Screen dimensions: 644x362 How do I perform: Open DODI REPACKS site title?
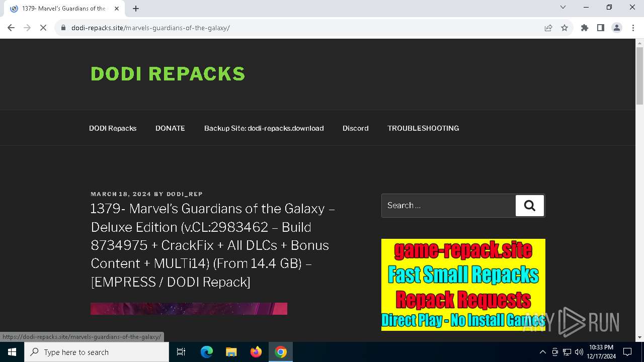tap(168, 74)
